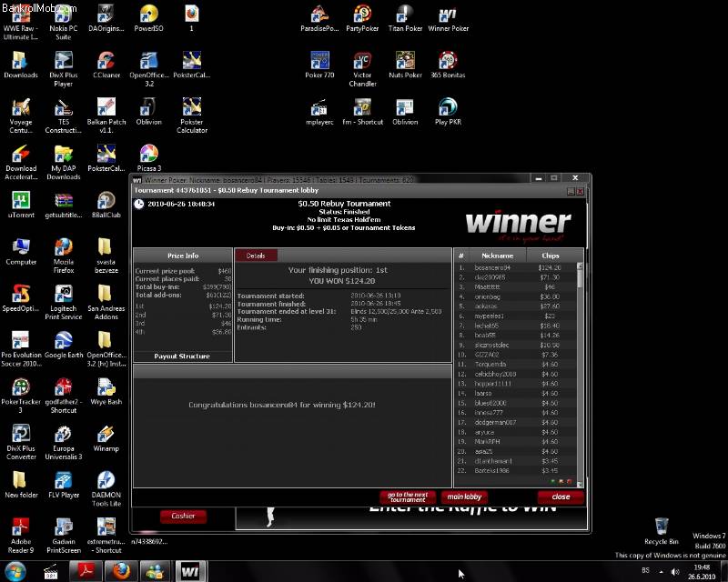
Task: Select the first-place row bosancero84
Action: (x=516, y=267)
